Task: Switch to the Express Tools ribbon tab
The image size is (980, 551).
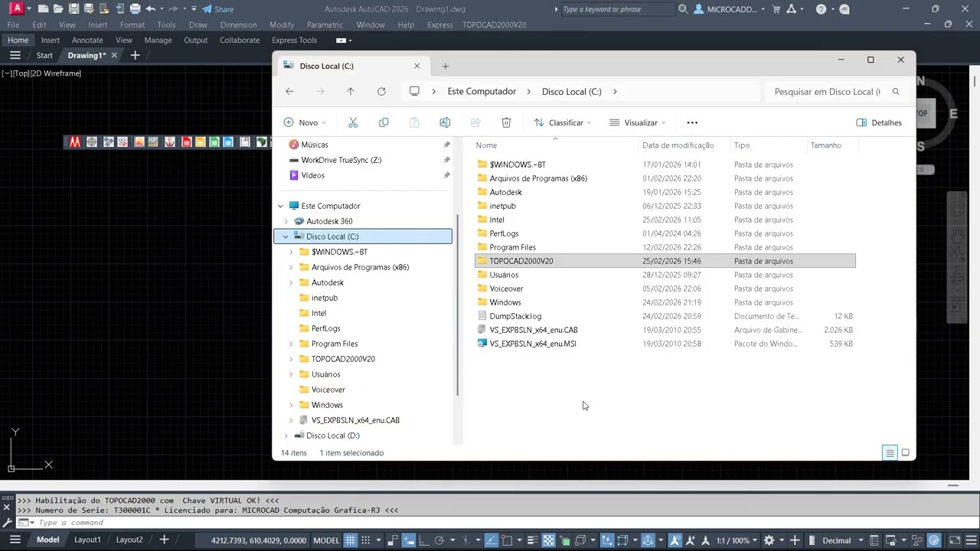Action: click(x=294, y=40)
